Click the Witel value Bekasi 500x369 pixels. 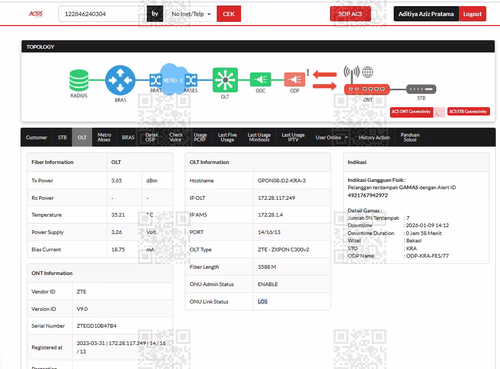tap(414, 241)
